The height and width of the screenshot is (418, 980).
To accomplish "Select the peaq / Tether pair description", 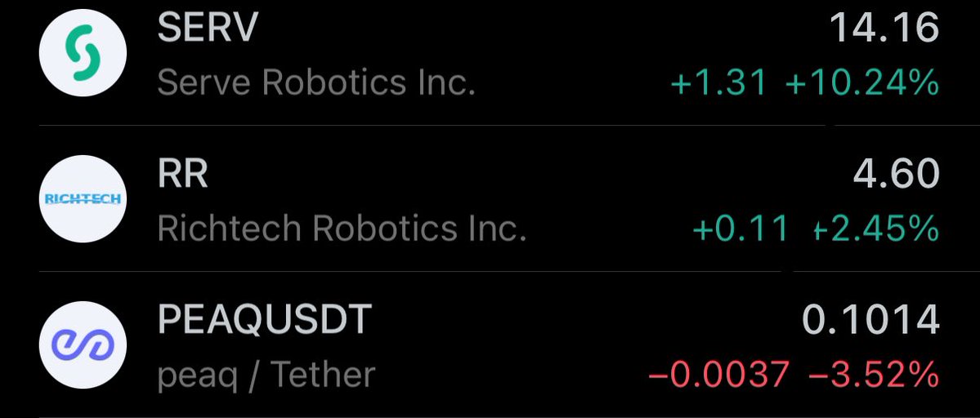I will tap(266, 376).
